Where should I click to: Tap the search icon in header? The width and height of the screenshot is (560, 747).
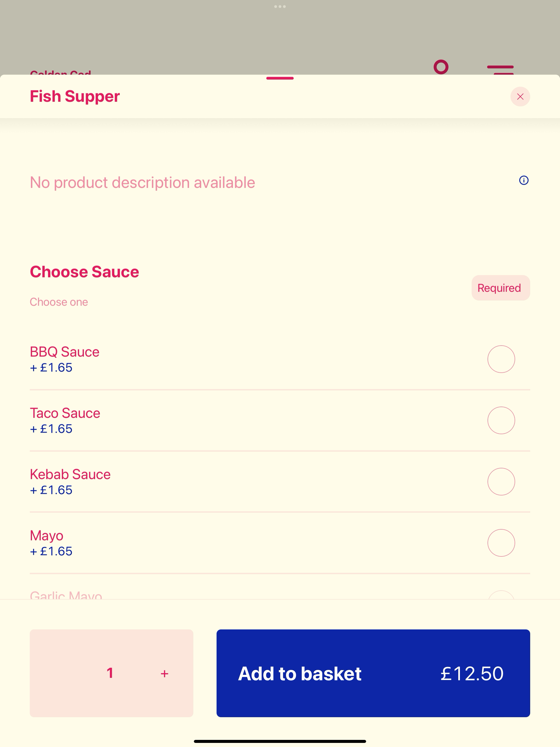coord(441,67)
